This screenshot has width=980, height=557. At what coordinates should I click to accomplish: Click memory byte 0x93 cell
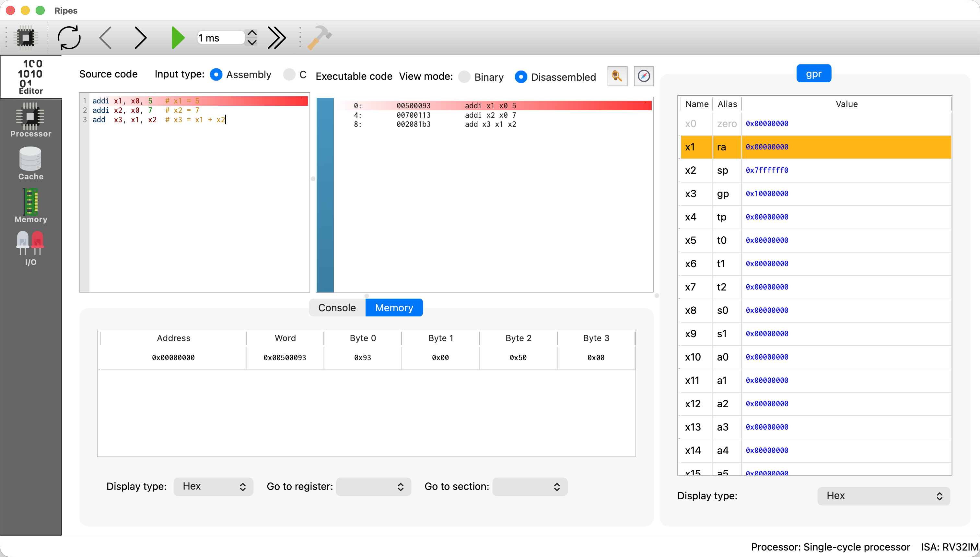[x=363, y=358]
